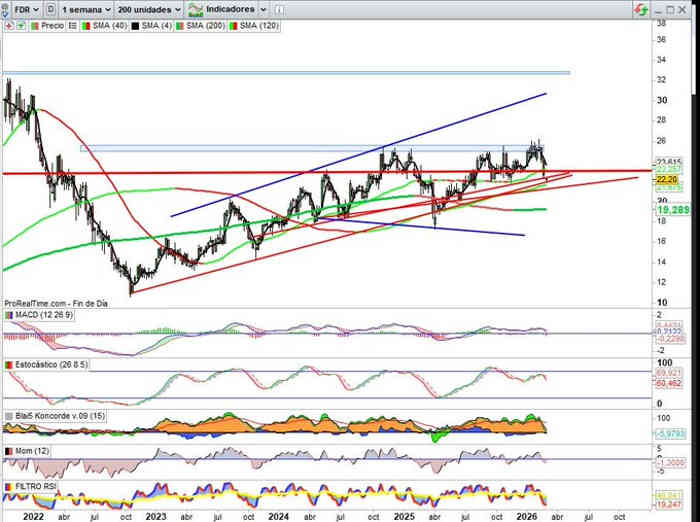Click the Indicadores chart icon
This screenshot has height=522, width=700.
pyautogui.click(x=195, y=8)
